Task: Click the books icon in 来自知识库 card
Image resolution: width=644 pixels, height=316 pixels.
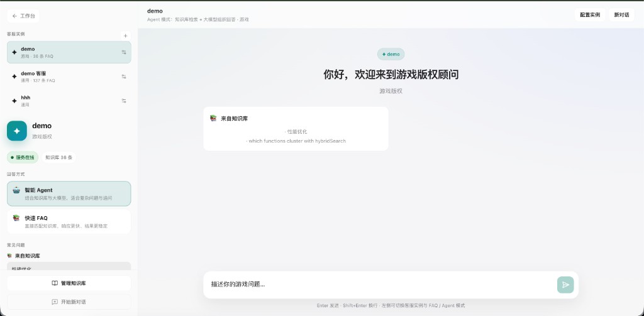Action: pos(213,118)
